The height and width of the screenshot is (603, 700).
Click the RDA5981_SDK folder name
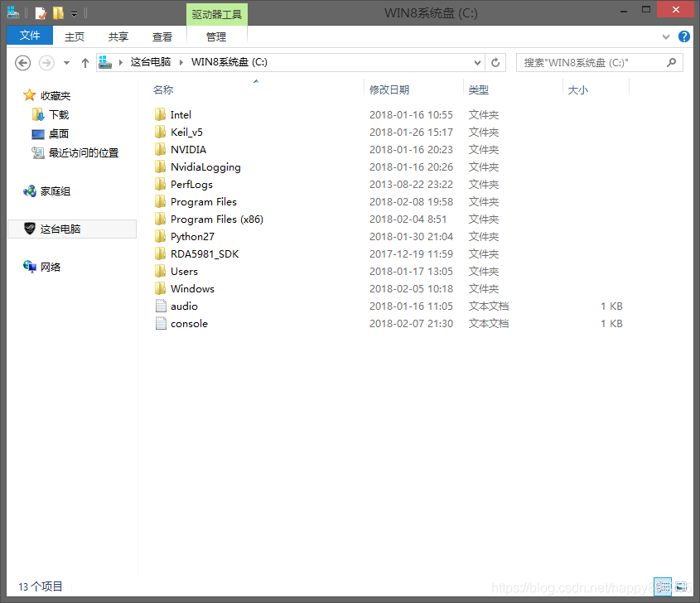205,254
